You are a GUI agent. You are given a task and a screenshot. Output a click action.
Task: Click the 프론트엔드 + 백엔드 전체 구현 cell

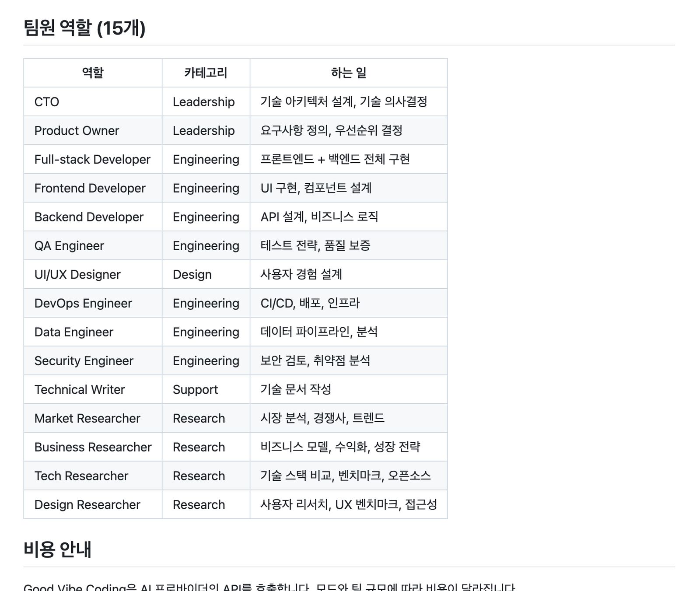point(349,159)
